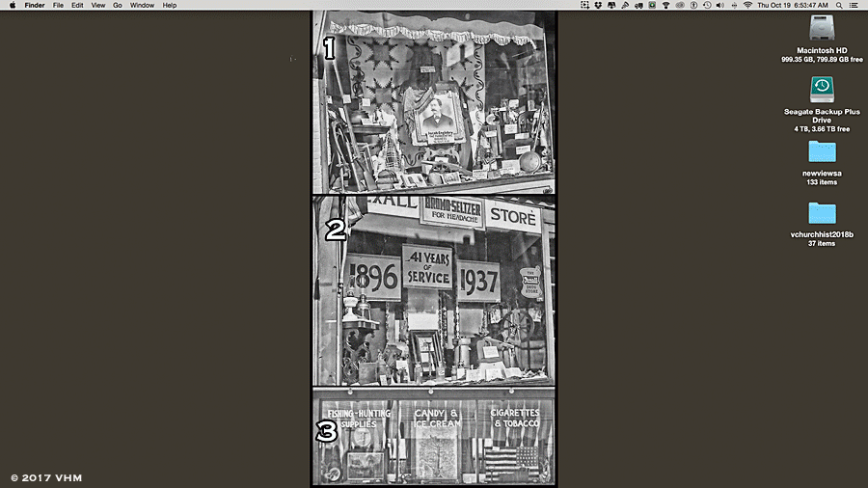Open the Go menu
This screenshot has width=868, height=488.
(118, 5)
